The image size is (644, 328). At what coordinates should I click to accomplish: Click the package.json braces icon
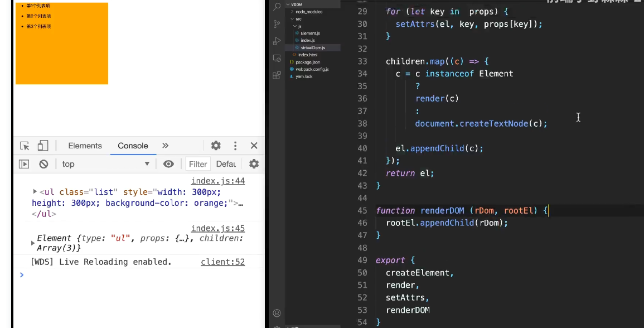pyautogui.click(x=292, y=62)
